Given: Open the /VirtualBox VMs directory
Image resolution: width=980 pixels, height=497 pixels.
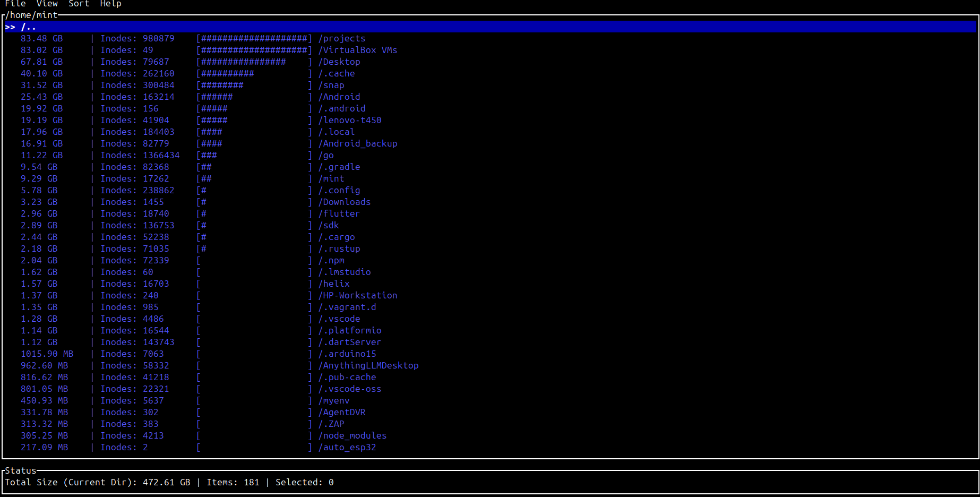Looking at the screenshot, I should pos(357,50).
